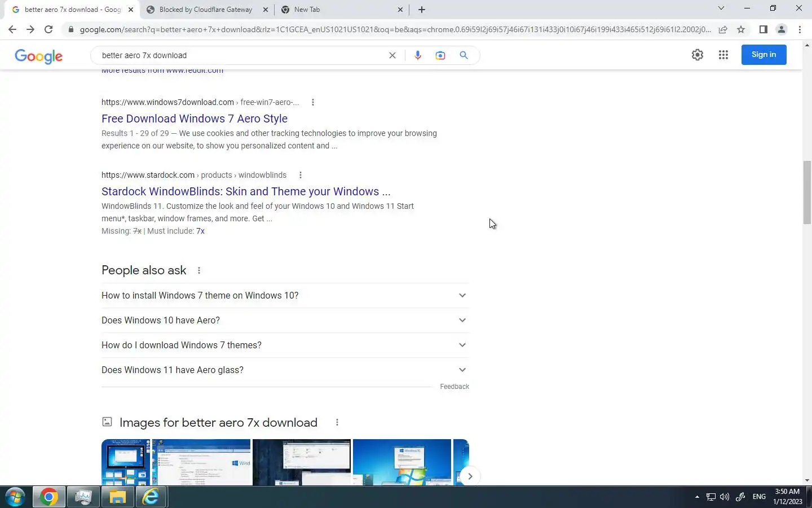Close the Cloudflare Gateway tab
812x508 pixels.
(266, 10)
